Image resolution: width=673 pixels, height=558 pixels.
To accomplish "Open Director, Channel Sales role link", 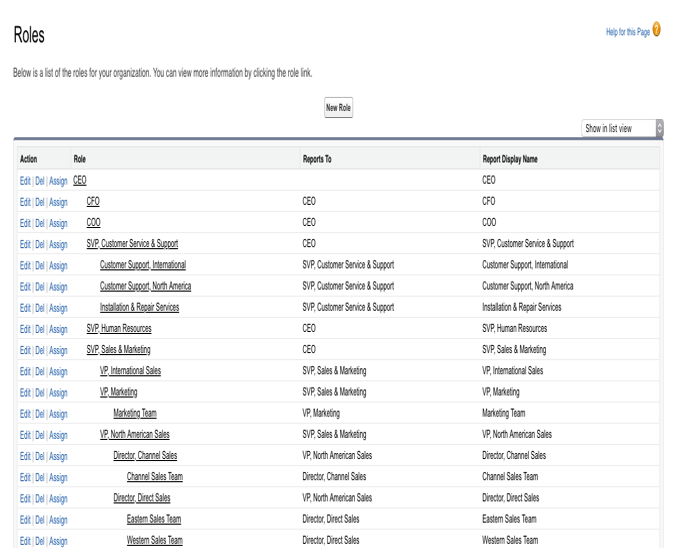I will click(x=145, y=455).
